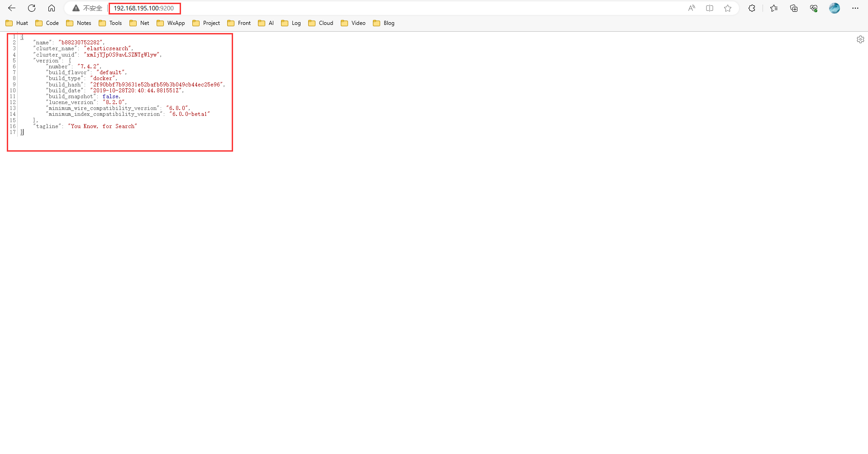Image resolution: width=868 pixels, height=454 pixels.
Task: Show the favorites list panel
Action: pos(774,8)
